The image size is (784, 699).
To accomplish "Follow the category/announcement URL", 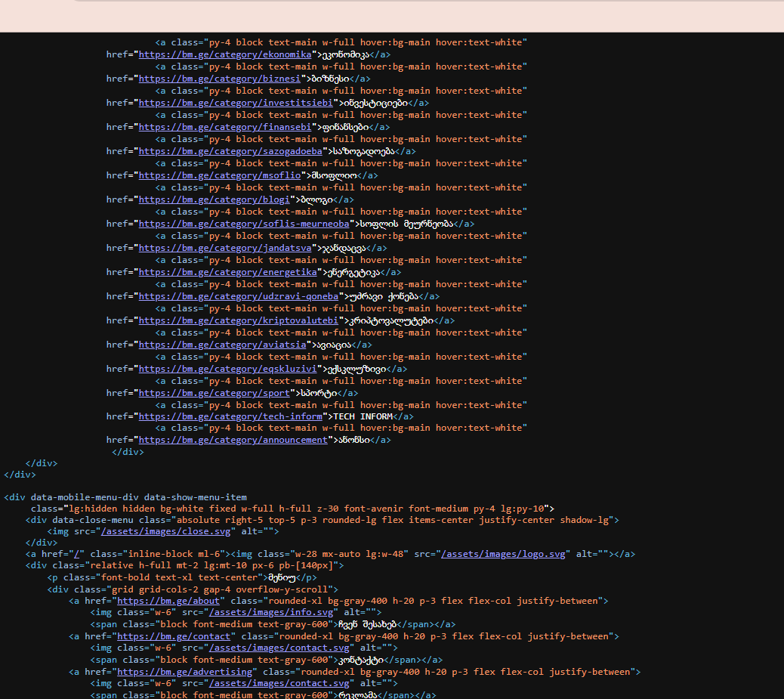I will pyautogui.click(x=233, y=440).
